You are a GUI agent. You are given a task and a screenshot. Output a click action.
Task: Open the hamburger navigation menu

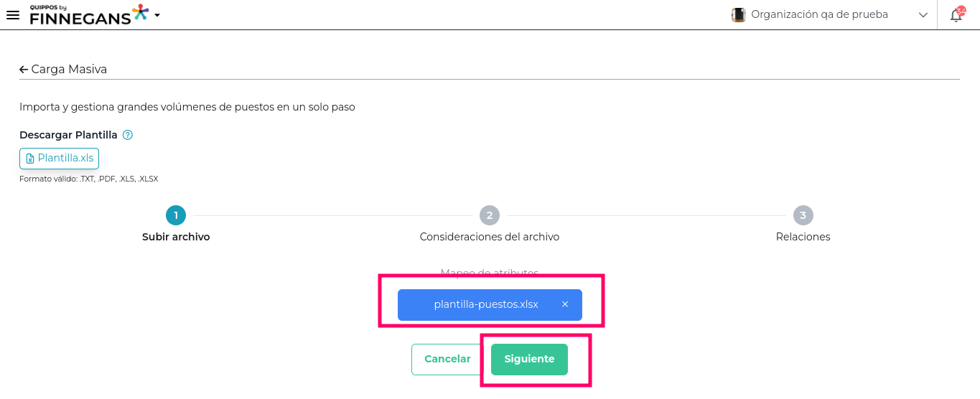12,15
